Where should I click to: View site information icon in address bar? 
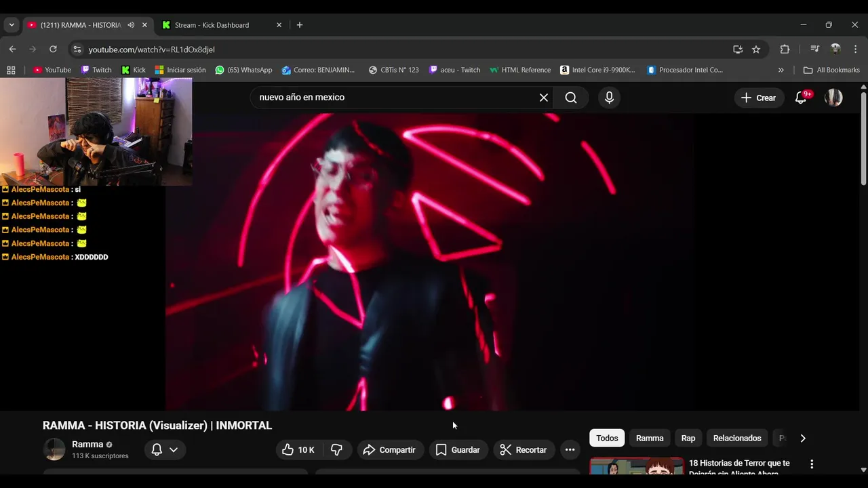click(x=77, y=49)
